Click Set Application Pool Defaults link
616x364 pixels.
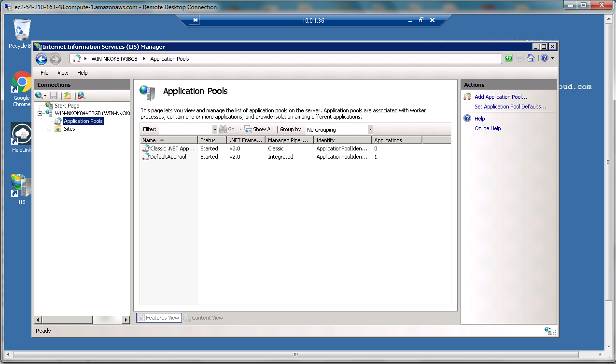510,107
